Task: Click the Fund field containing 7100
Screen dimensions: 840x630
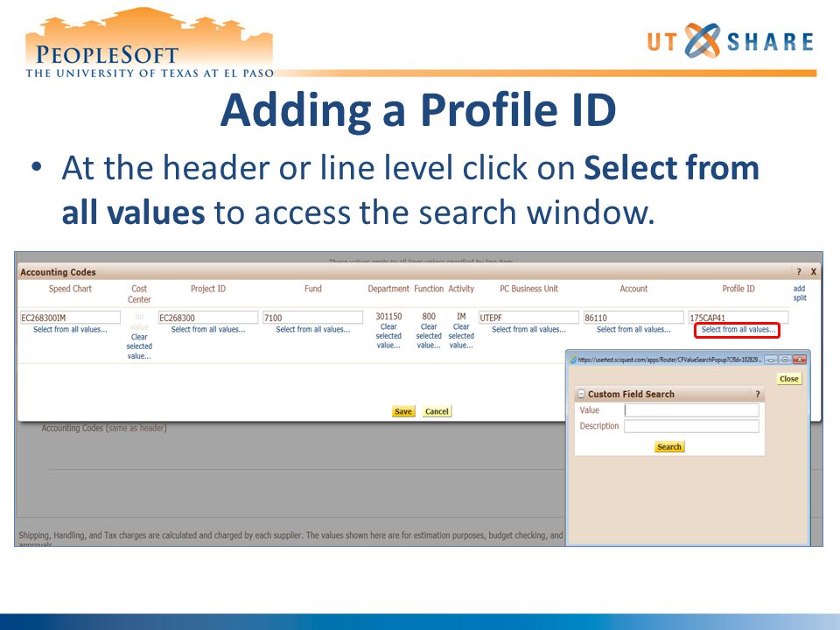Action: pos(313,317)
